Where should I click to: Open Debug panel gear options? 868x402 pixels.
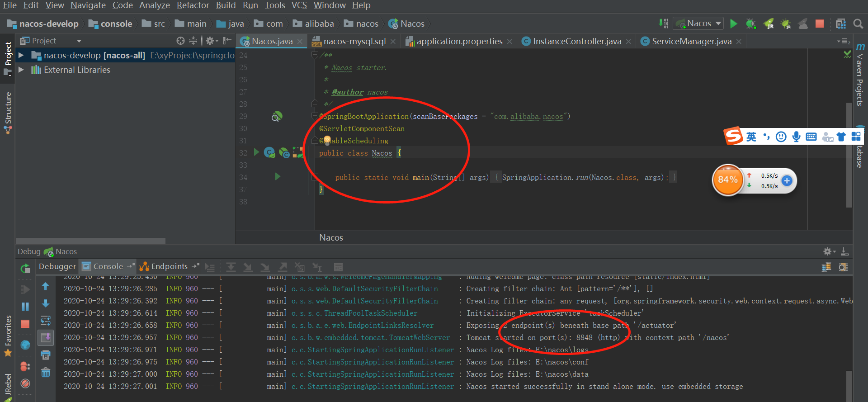click(x=829, y=251)
